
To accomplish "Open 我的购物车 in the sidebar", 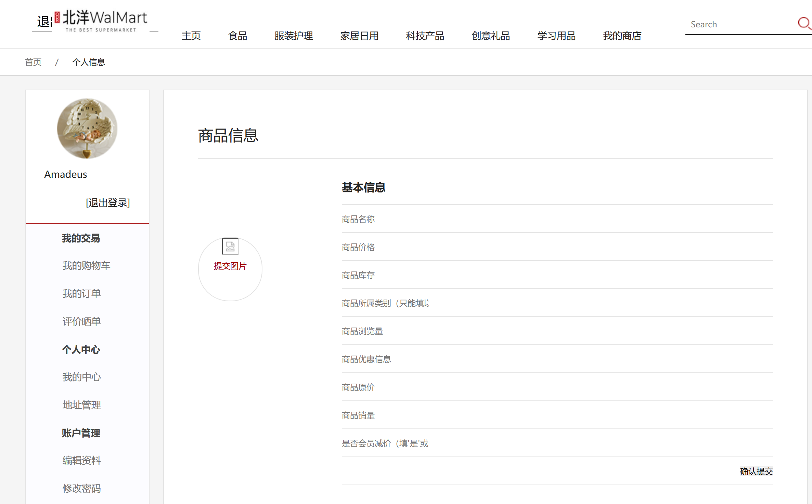I will tap(86, 266).
